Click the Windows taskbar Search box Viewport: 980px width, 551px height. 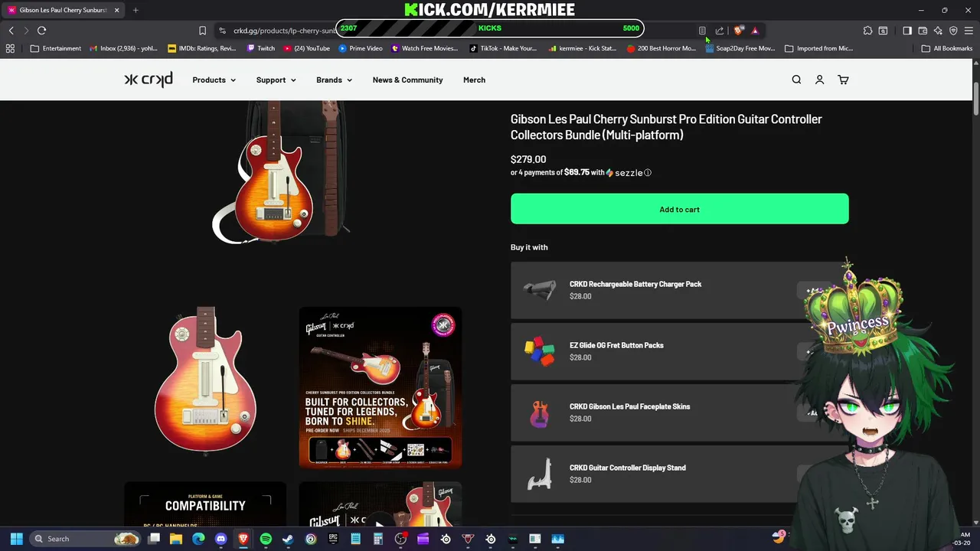tap(85, 539)
